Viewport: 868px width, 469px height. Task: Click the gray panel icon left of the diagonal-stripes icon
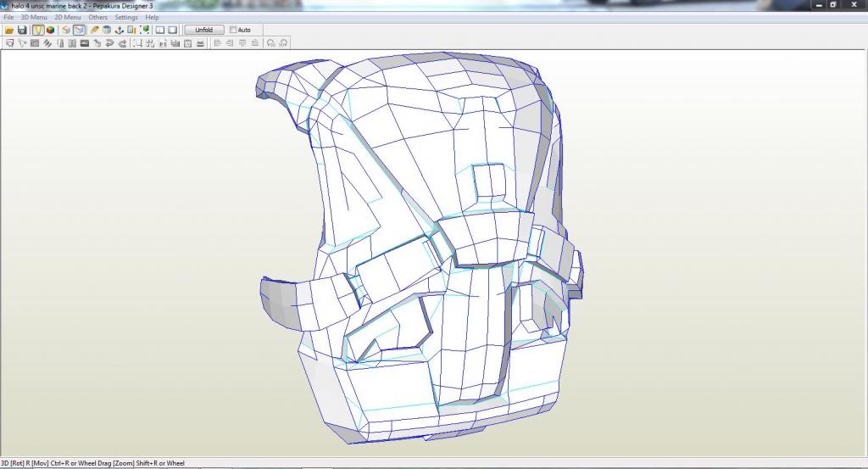(35, 43)
